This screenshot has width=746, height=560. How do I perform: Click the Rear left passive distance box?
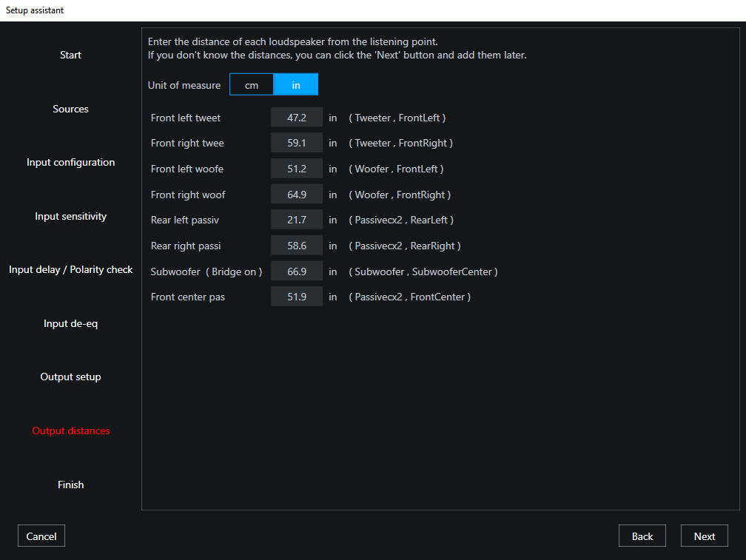pos(296,220)
